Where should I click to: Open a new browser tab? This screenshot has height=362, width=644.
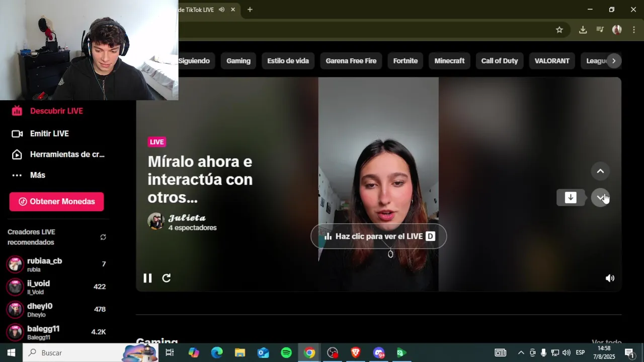click(x=250, y=10)
